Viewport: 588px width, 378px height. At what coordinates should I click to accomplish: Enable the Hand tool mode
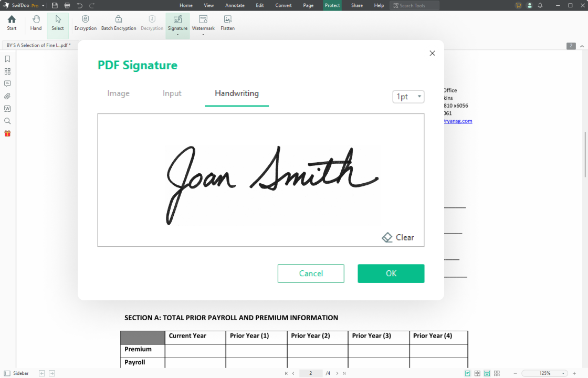click(36, 23)
